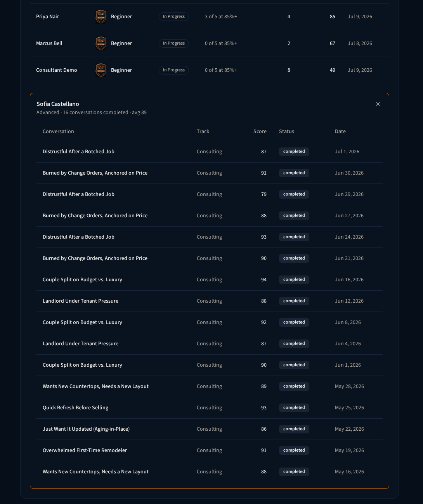Click Priya Nair's '3 of 5 at 85%+' progress
The image size is (423, 504).
(221, 17)
